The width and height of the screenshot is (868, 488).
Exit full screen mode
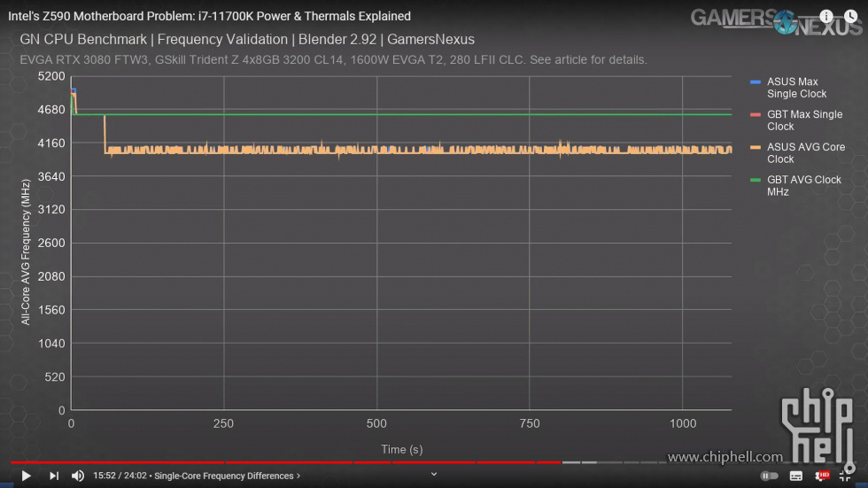click(845, 476)
